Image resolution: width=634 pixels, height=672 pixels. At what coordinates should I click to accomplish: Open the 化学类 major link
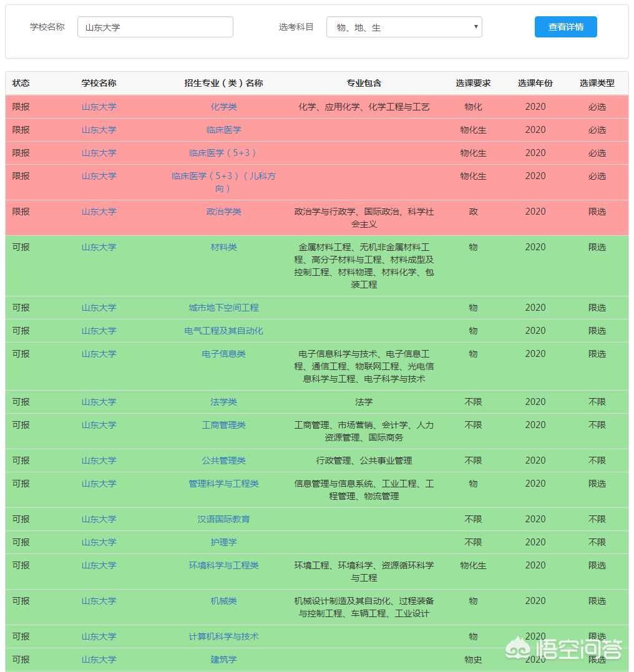[223, 107]
